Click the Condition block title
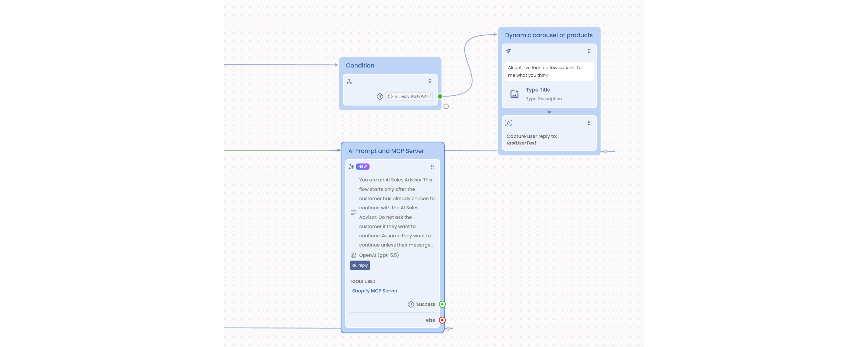868x347 pixels. point(360,66)
